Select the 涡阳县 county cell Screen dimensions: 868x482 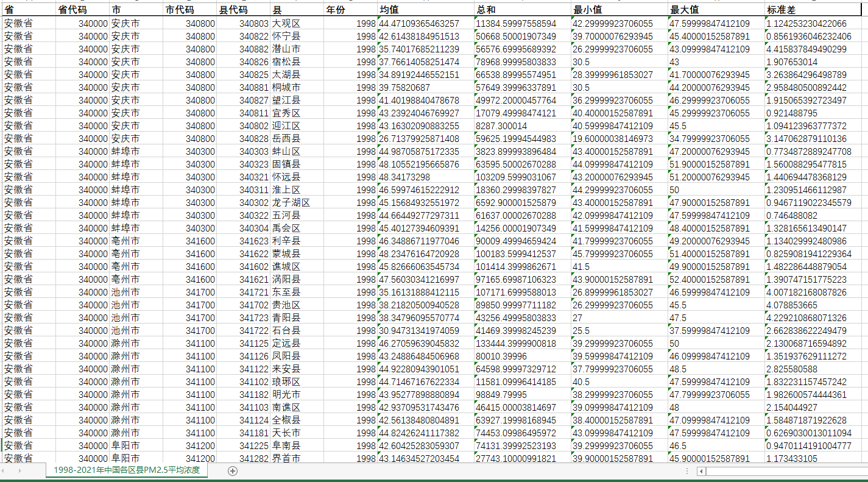(x=297, y=279)
